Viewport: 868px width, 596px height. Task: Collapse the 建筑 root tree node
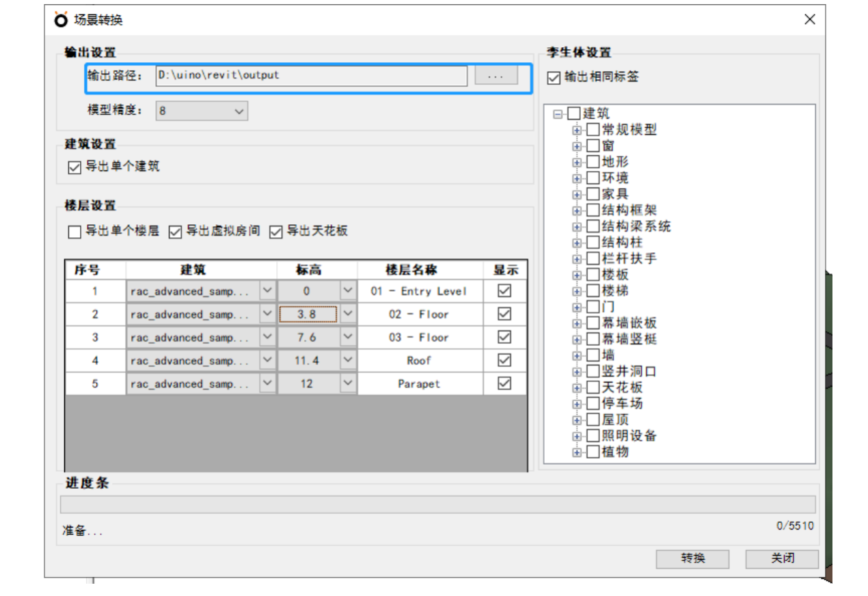(x=558, y=114)
